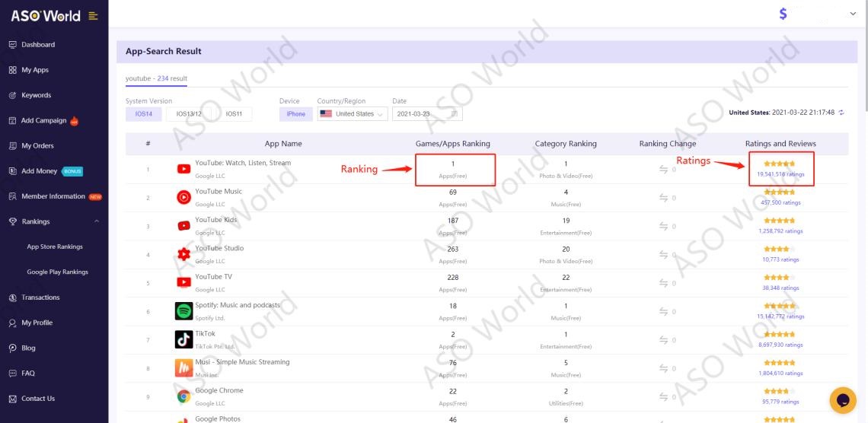This screenshot has height=423, width=868.
Task: Click the Rankings trophy icon
Action: click(x=13, y=221)
